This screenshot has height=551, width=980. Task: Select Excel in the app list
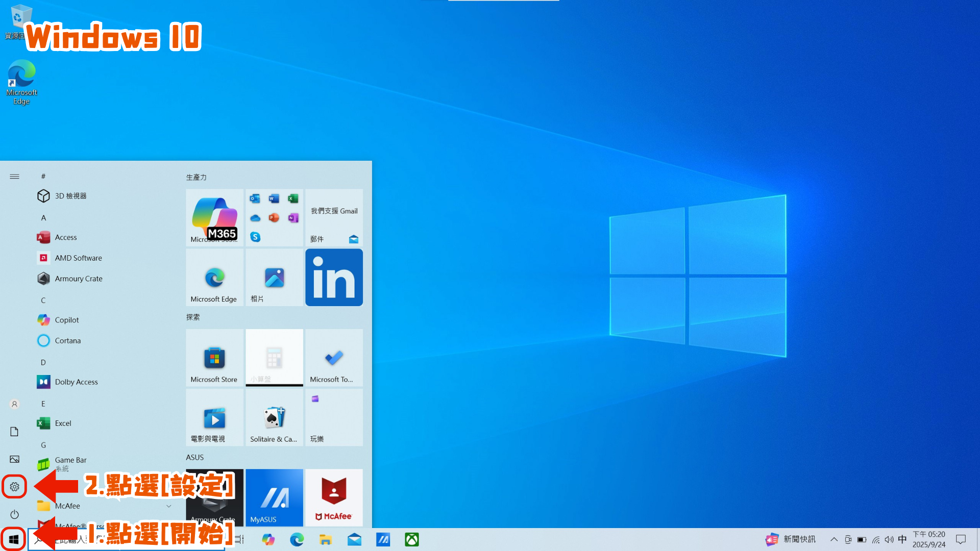tap(63, 423)
